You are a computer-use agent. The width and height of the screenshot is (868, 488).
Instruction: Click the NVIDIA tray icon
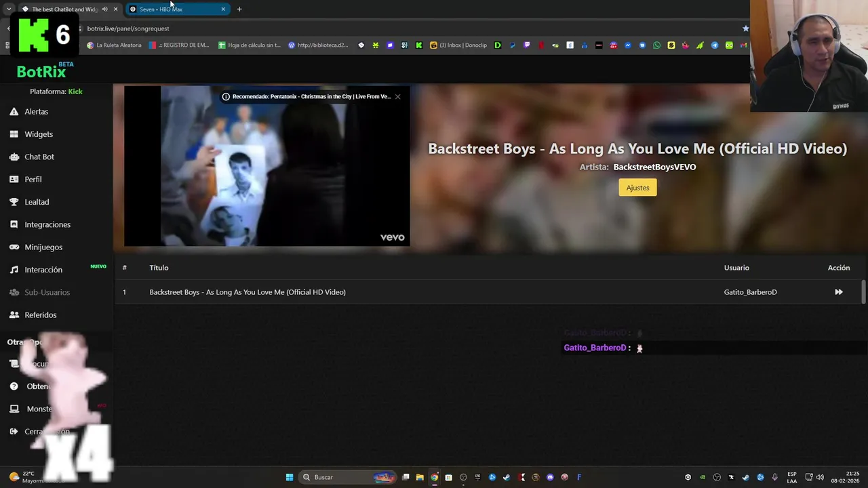tap(702, 477)
